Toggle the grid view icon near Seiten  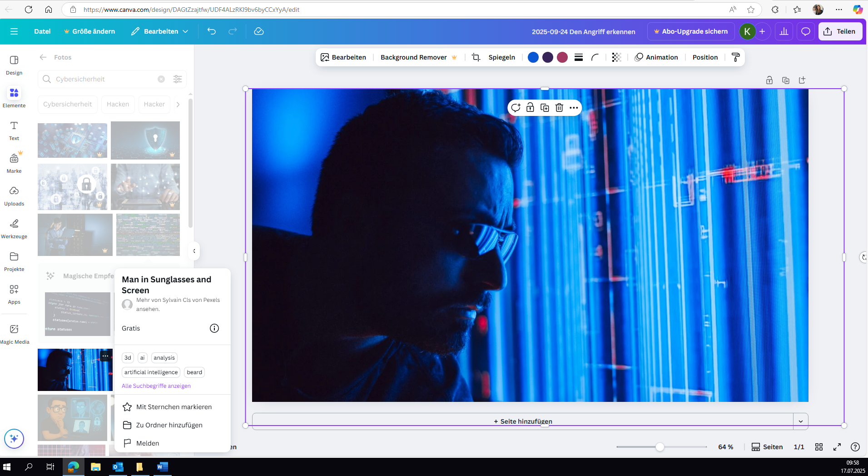click(x=819, y=447)
